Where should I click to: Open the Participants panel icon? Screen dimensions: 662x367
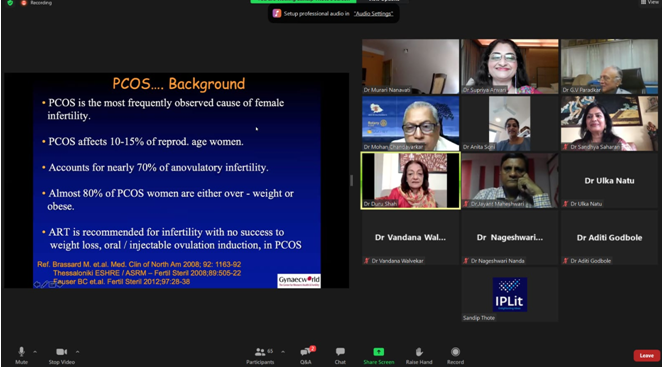(x=260, y=351)
